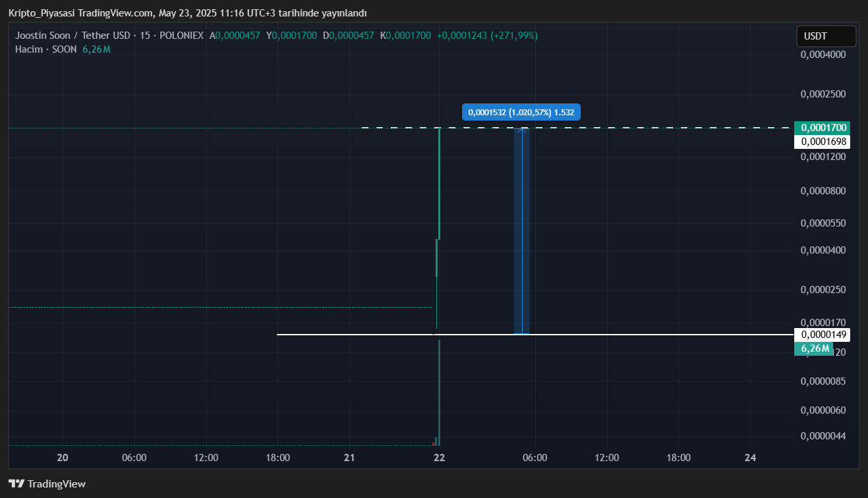Screen dimensions: 868x498
Task: Select the 0,0000149 horizontal line price label
Action: pyautogui.click(x=821, y=335)
